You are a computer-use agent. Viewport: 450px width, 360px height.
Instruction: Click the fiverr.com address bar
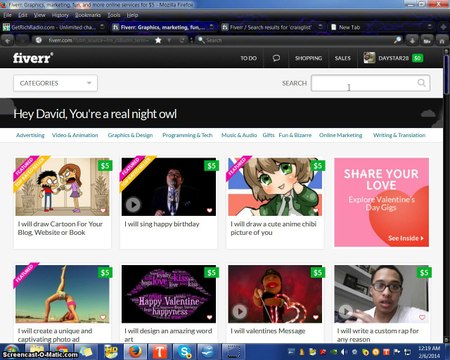tap(100, 40)
